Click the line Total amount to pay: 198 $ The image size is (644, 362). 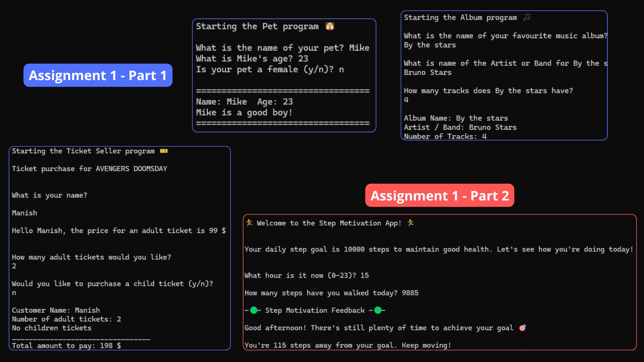click(66, 346)
